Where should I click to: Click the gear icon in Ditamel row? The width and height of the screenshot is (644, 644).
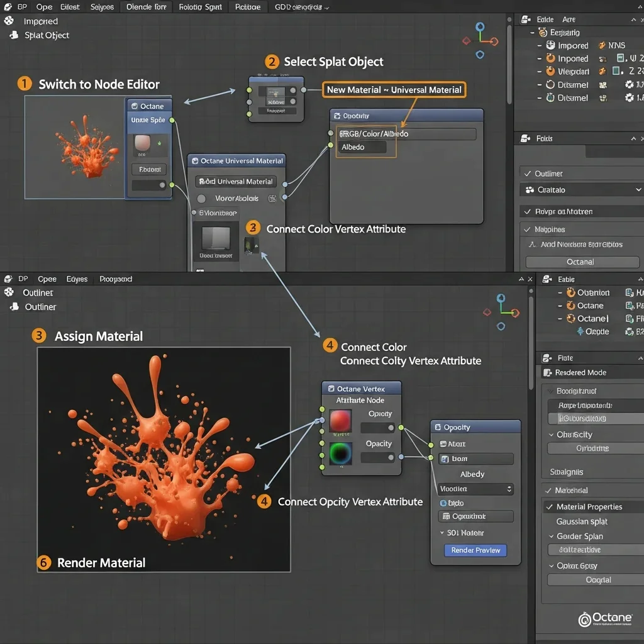pyautogui.click(x=629, y=84)
